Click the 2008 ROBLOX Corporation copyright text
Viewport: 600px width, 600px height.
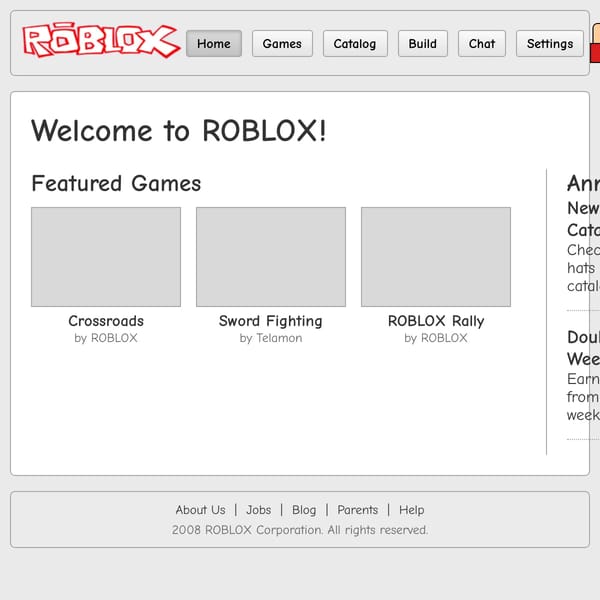(300, 530)
